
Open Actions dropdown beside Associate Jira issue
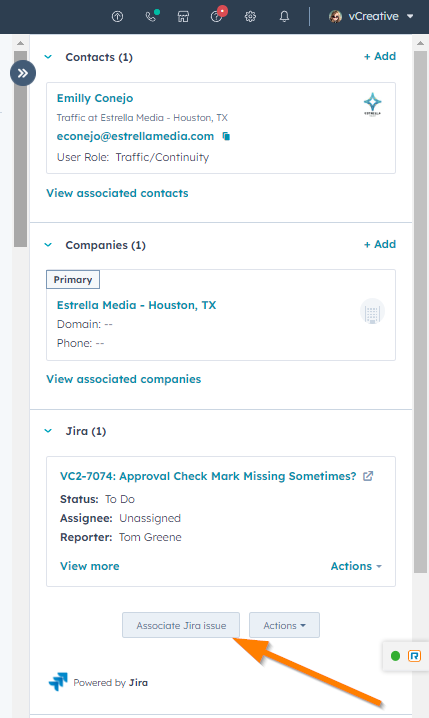click(284, 625)
